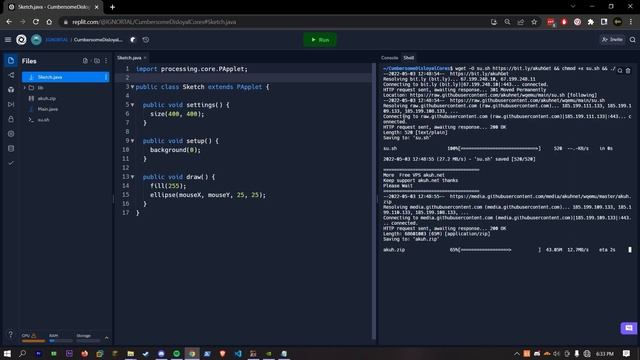Screen dimensions: 640x360
Task: Click the green Run button
Action: 320,40
